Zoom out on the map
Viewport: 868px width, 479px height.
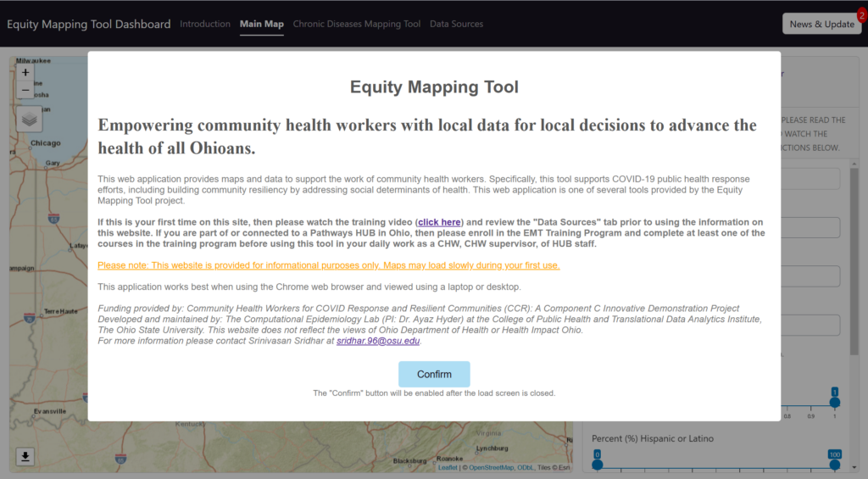click(x=25, y=90)
